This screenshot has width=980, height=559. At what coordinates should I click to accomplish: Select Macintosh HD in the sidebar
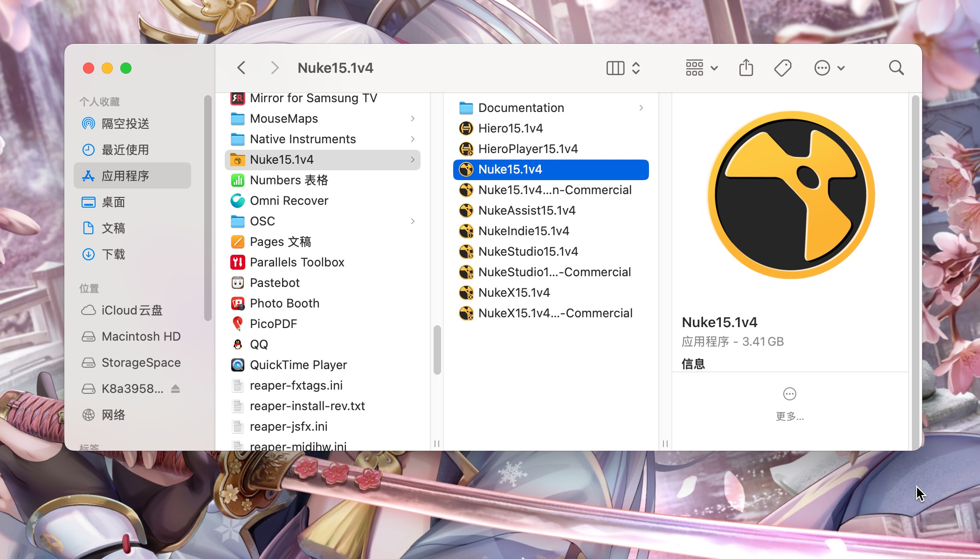(x=141, y=336)
